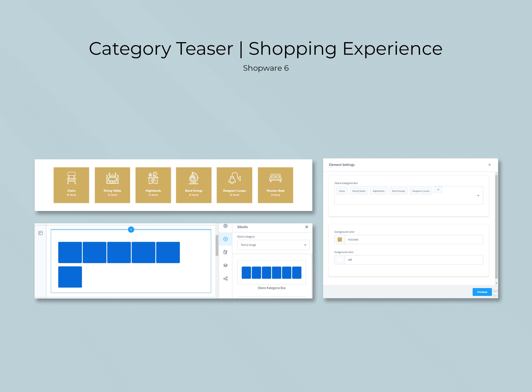Open the edit layout pencil sidebar icon

pos(225,252)
